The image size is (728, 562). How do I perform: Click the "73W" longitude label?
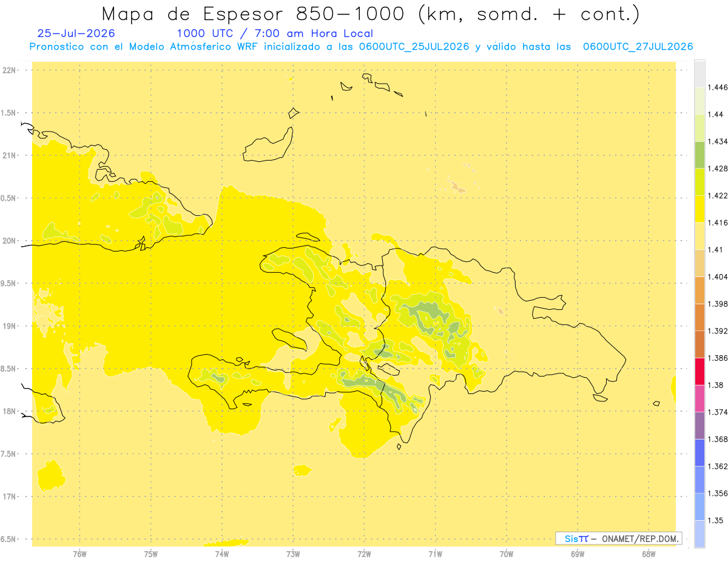[x=293, y=553]
